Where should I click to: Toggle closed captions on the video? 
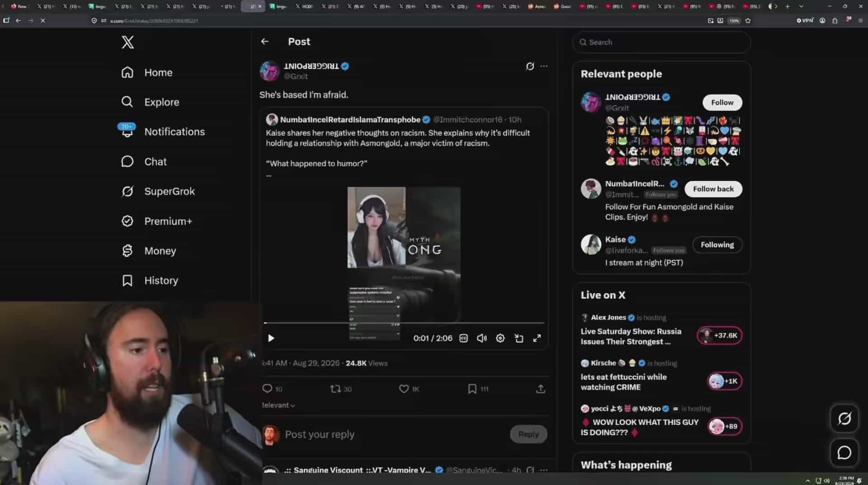(463, 338)
